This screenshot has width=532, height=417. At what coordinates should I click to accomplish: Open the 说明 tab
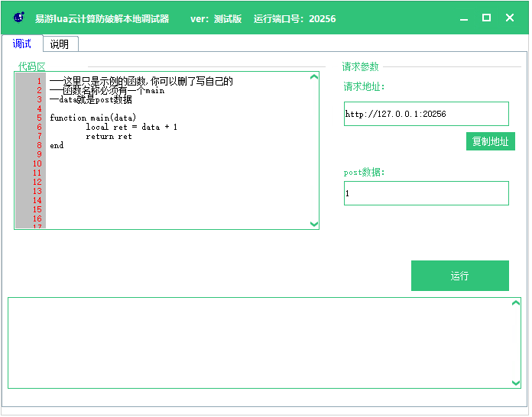[x=60, y=44]
